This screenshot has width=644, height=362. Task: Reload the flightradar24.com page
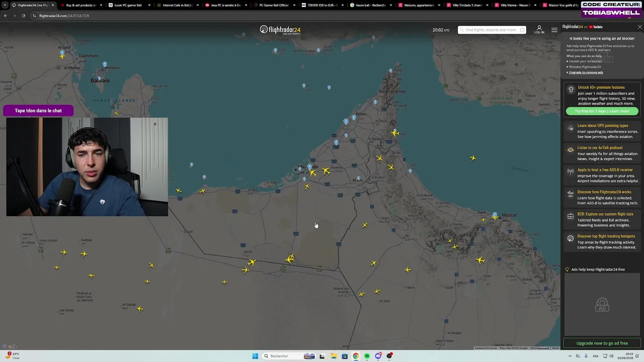tap(23, 16)
